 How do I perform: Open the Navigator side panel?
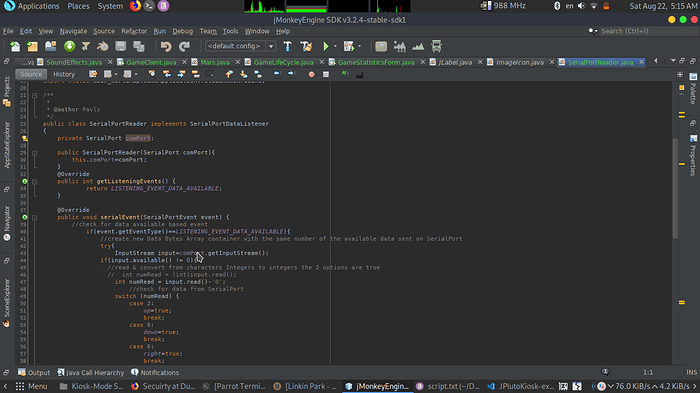(x=7, y=223)
